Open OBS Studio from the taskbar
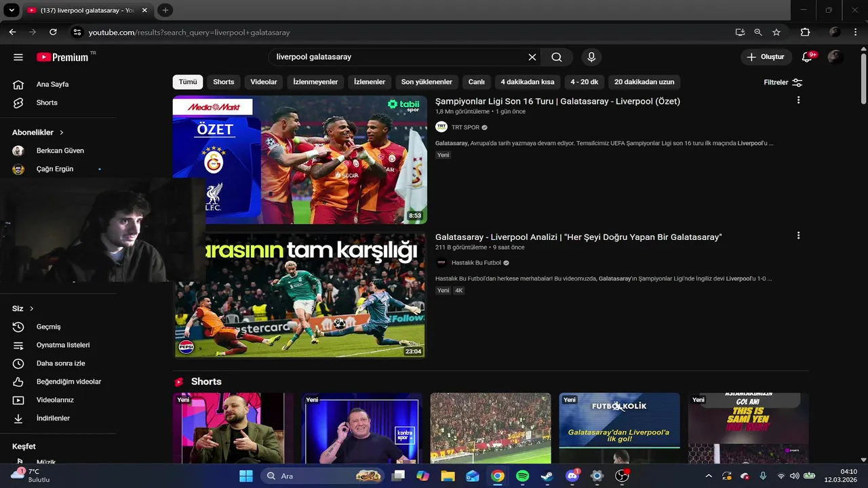Image resolution: width=868 pixels, height=488 pixels. pyautogui.click(x=622, y=476)
